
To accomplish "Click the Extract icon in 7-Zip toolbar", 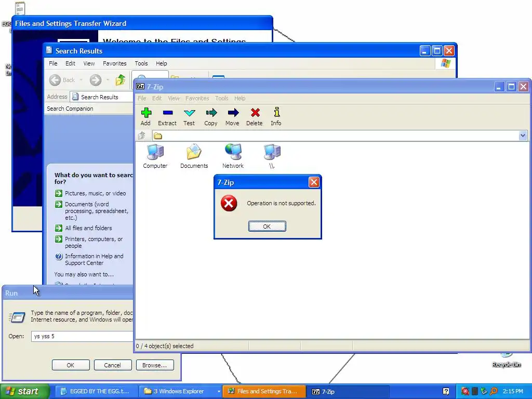I will 167,113.
